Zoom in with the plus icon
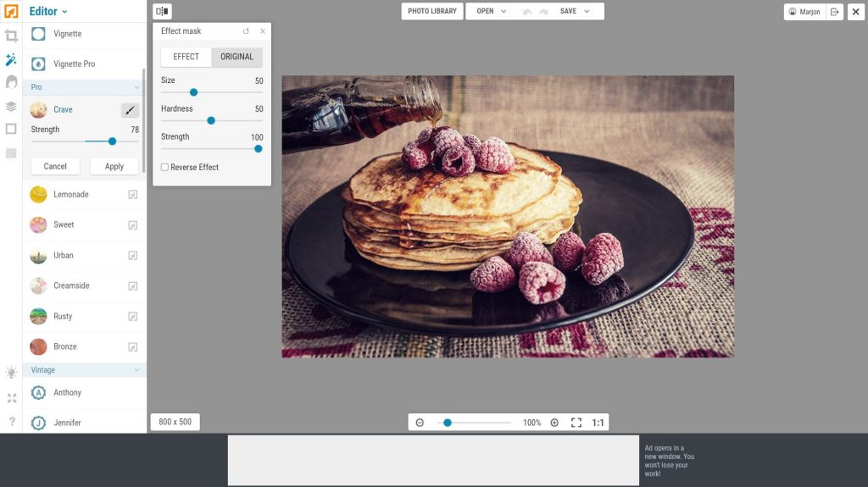Screen dimensions: 868x487 tap(554, 423)
